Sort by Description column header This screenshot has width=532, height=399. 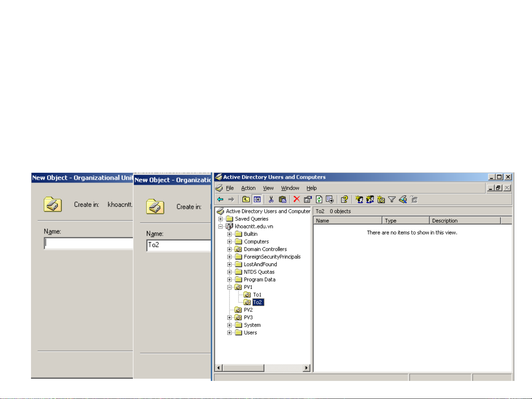click(466, 220)
